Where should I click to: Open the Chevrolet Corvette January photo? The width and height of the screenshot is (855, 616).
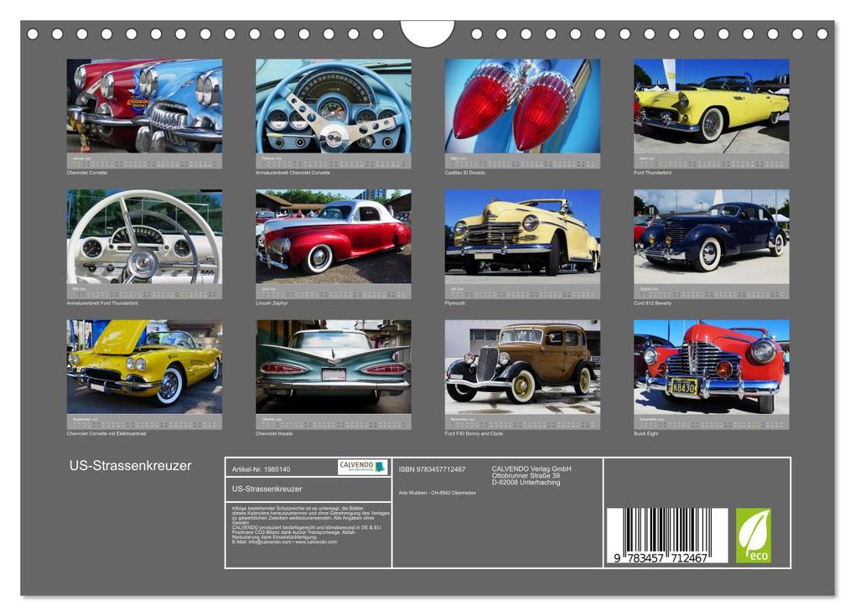pos(144,105)
